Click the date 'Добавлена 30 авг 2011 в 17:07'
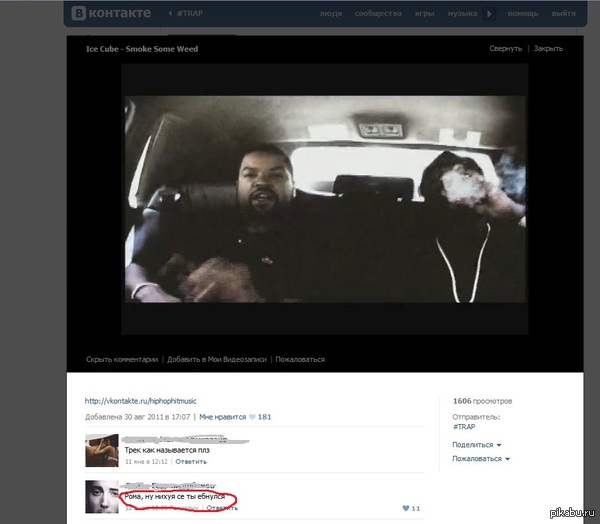Viewport: 600px width, 524px height. (x=137, y=417)
